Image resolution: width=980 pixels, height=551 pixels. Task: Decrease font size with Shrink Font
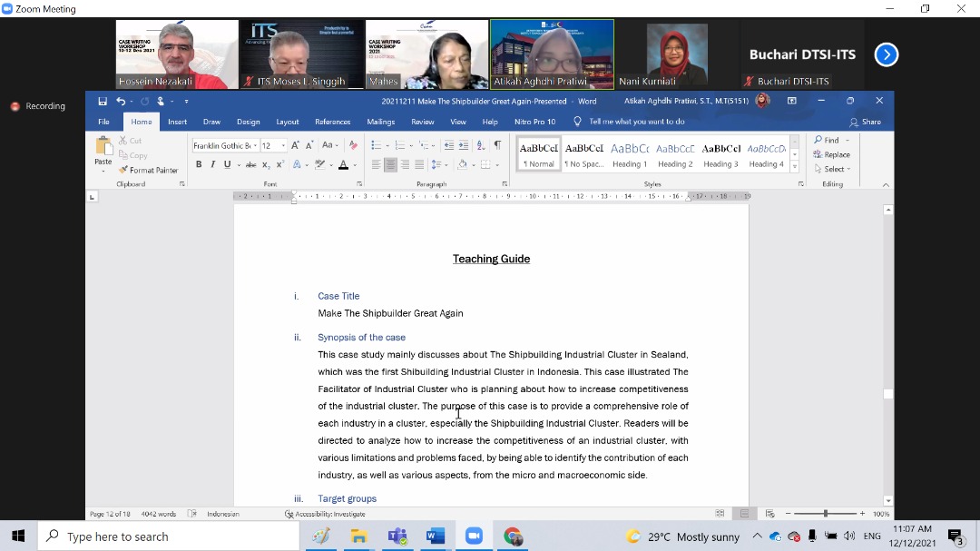309,145
